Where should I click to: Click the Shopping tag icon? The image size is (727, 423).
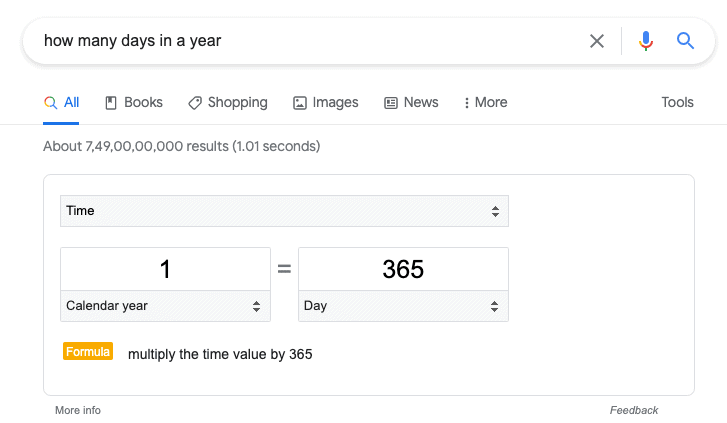195,103
